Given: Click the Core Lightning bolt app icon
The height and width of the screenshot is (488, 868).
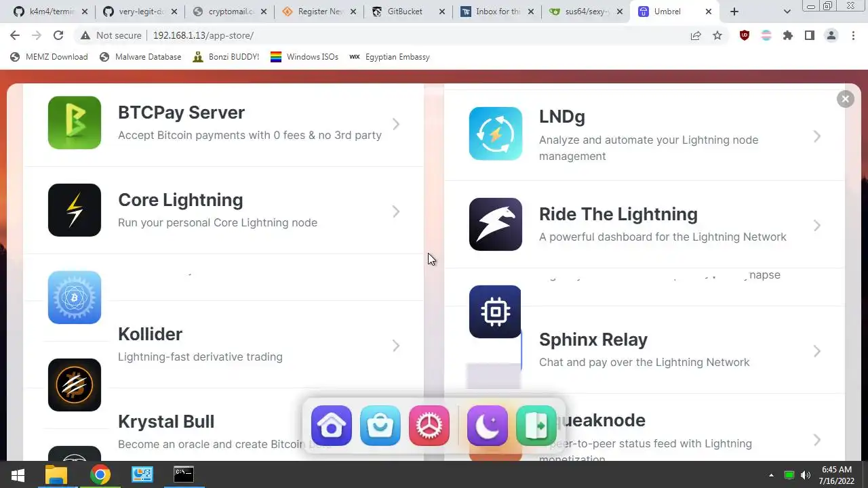Looking at the screenshot, I should [x=75, y=210].
